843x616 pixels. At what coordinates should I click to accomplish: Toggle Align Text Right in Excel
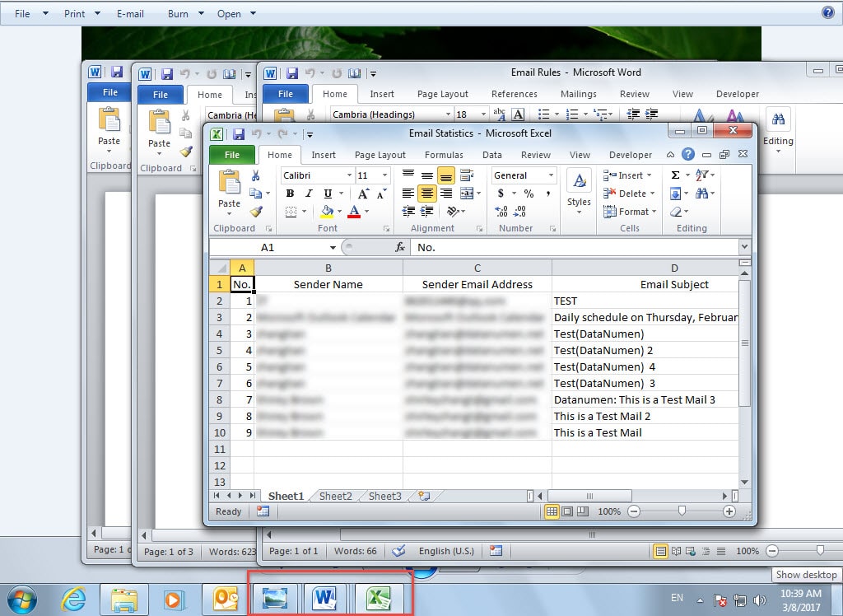445,194
